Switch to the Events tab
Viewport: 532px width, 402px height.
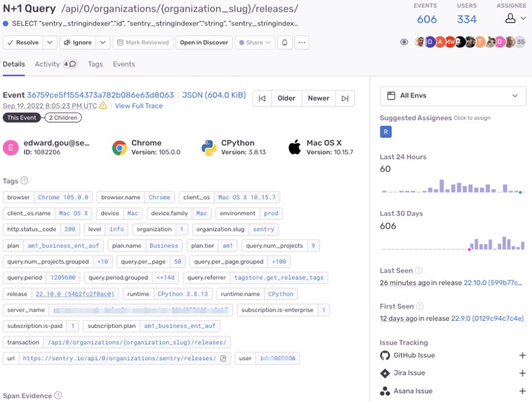point(124,64)
